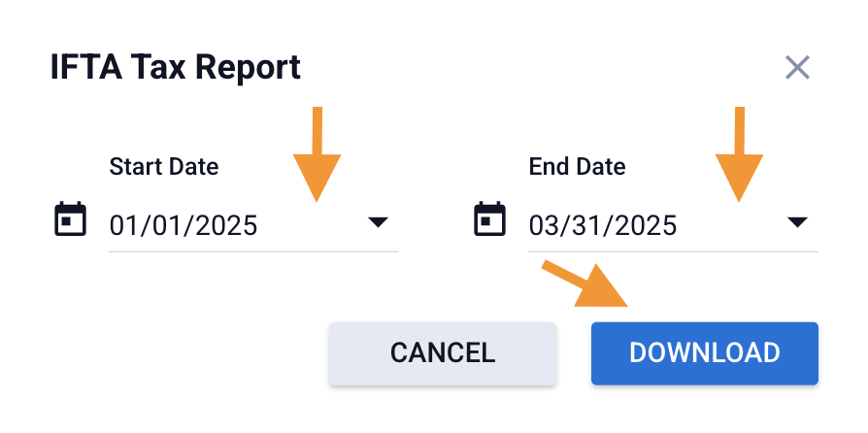868x433 pixels.
Task: Click the End Date calendar icon
Action: coord(489,219)
